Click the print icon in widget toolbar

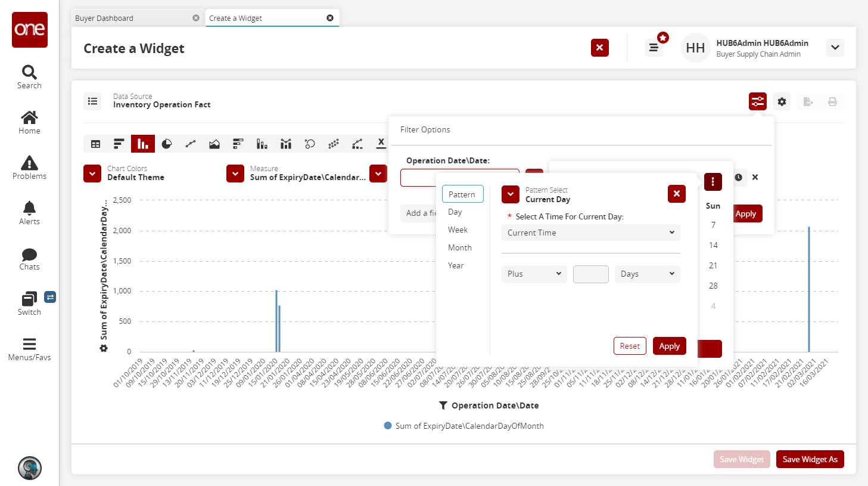(x=832, y=101)
